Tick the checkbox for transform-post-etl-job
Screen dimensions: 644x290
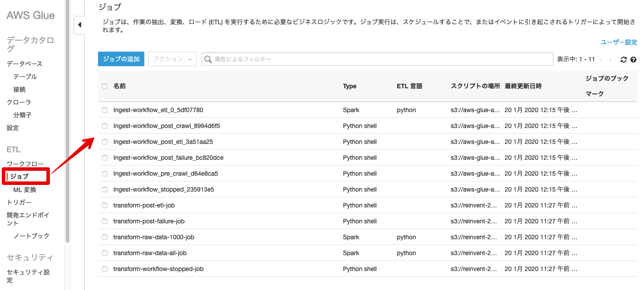(x=105, y=205)
